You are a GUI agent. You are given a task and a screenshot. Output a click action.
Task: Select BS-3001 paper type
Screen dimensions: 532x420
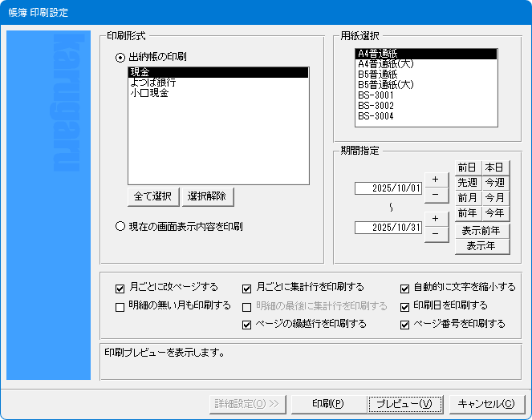pos(376,95)
